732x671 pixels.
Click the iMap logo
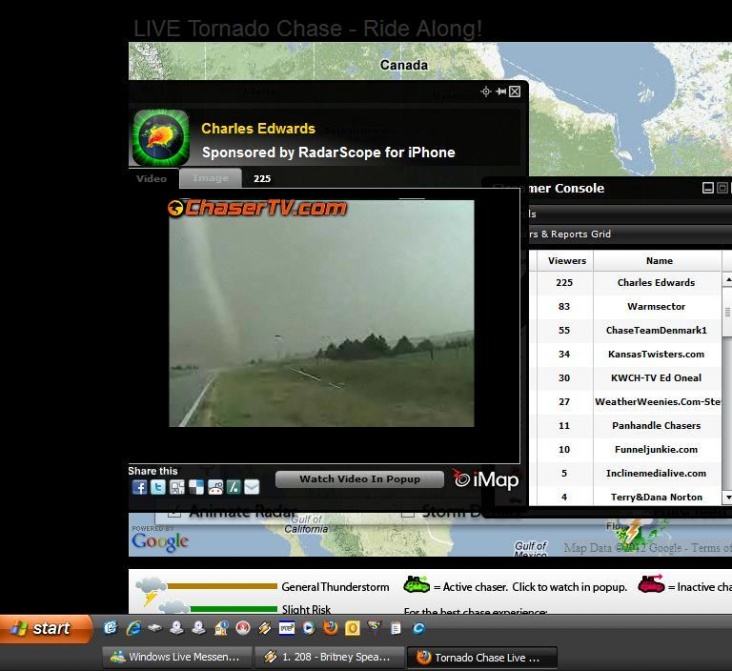click(486, 480)
